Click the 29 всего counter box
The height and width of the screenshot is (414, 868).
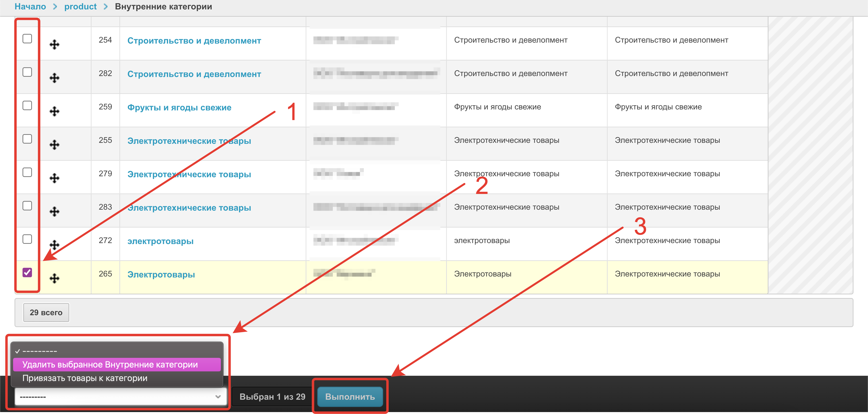click(46, 312)
